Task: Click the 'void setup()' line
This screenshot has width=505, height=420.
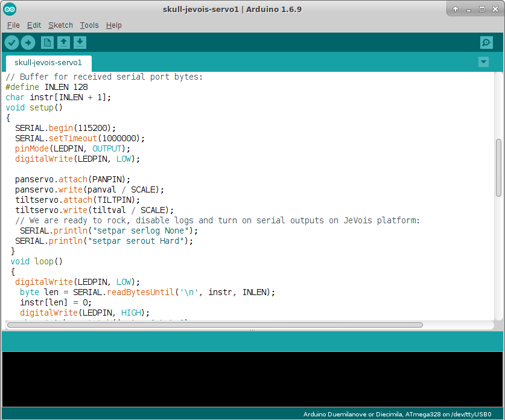Action: coord(34,107)
